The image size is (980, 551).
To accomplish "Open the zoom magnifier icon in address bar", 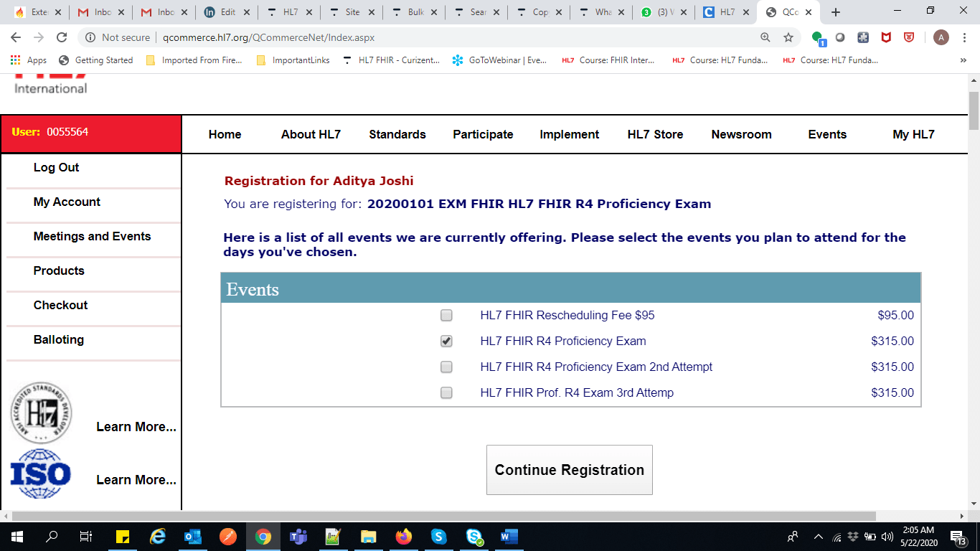I will (765, 37).
